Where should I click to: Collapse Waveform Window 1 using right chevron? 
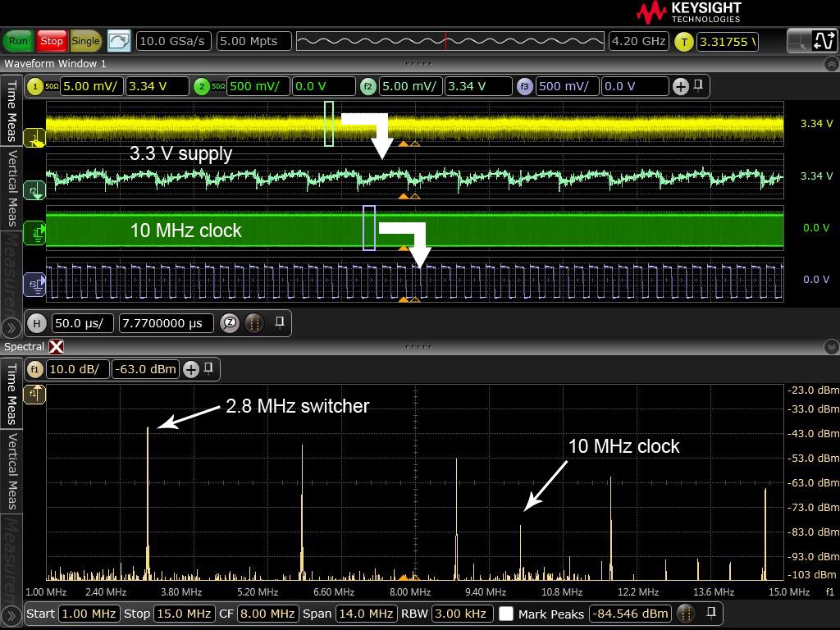pyautogui.click(x=831, y=64)
